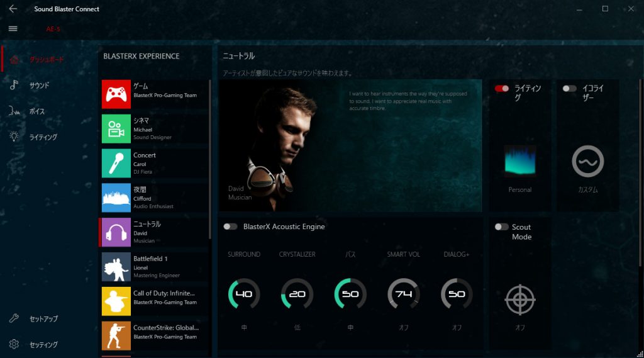644x358 pixels.
Task: Select the red gamepad Game profile icon
Action: (x=116, y=94)
